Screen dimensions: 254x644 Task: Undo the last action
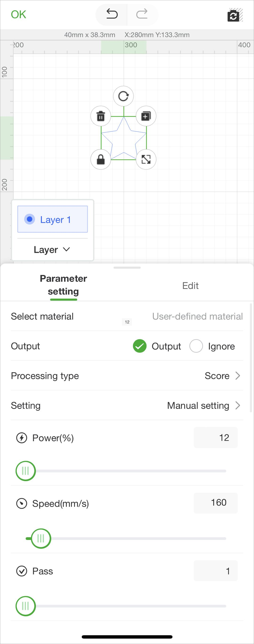click(x=111, y=15)
